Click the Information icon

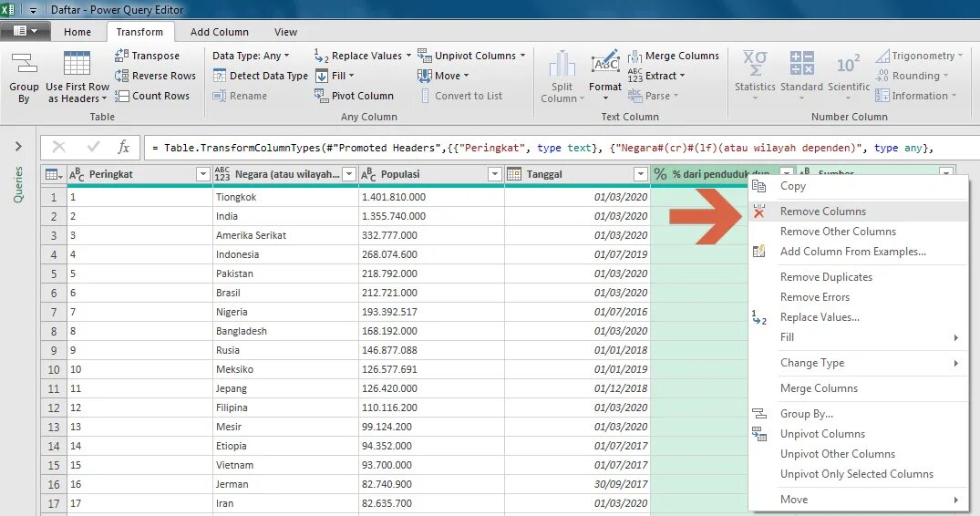(x=882, y=96)
